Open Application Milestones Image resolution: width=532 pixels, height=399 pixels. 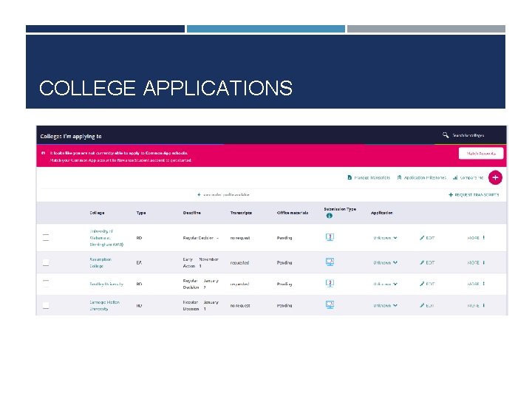[x=421, y=177]
